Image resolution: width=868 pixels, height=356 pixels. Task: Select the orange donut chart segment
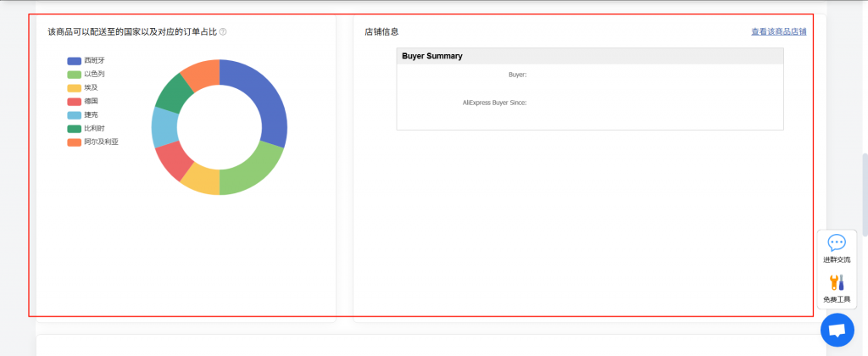pyautogui.click(x=202, y=74)
